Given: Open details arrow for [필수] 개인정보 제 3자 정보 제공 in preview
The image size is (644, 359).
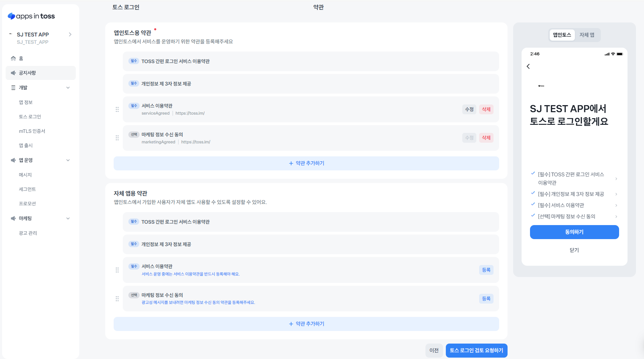Looking at the screenshot, I should tap(616, 194).
